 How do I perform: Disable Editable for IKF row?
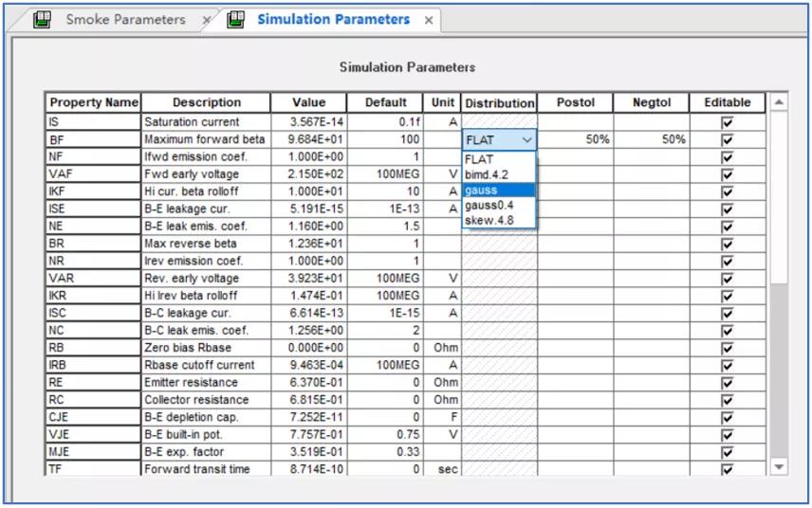pos(727,191)
